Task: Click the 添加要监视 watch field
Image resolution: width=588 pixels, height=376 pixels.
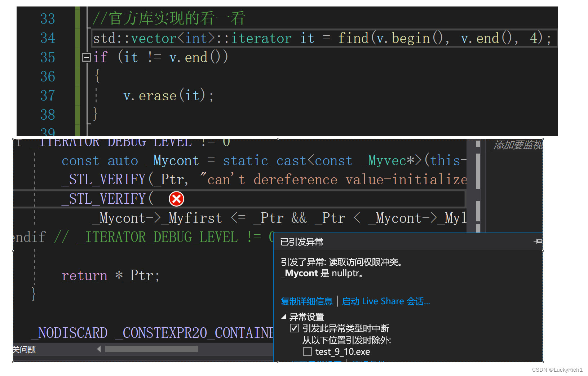Action: (518, 145)
